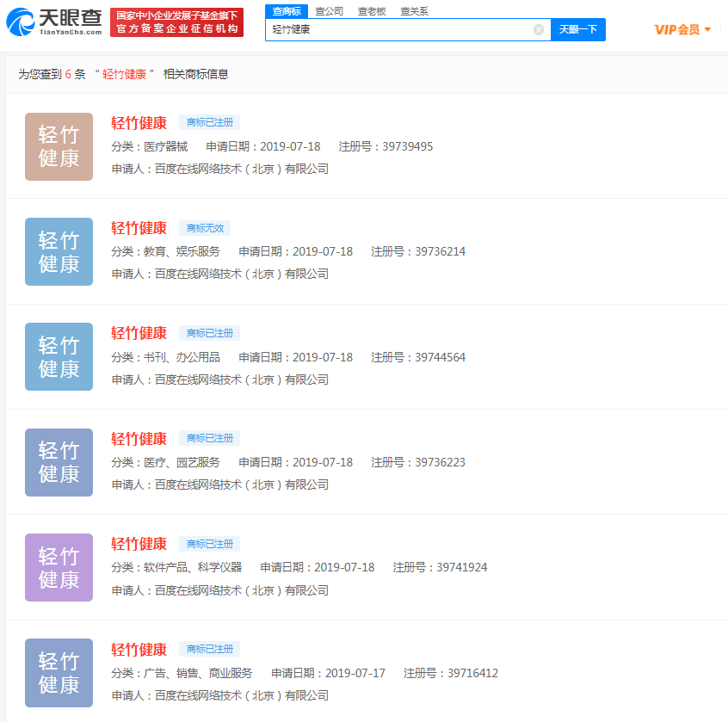Switch to the 查公司 tab
Screen dimensions: 728x722
click(x=327, y=12)
